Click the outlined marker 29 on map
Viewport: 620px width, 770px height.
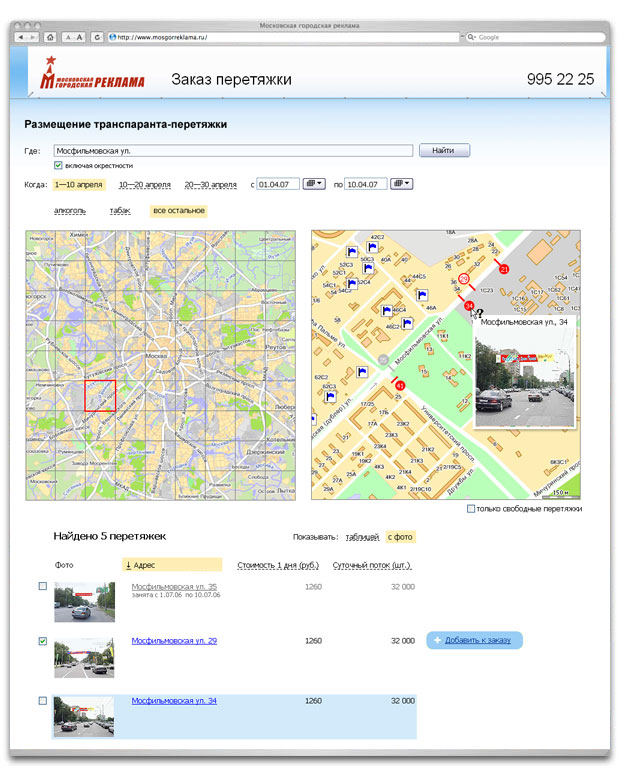[x=463, y=279]
